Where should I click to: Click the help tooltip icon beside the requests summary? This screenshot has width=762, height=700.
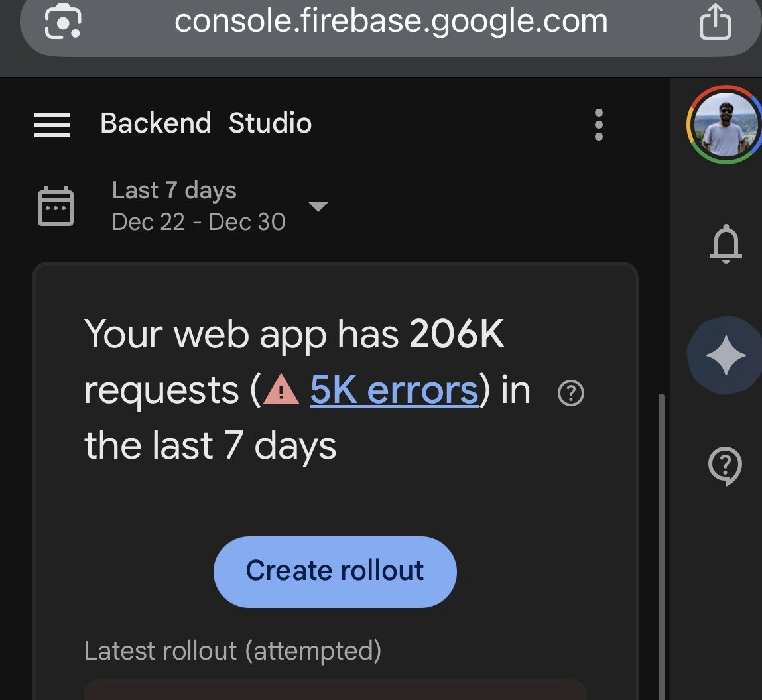coord(570,392)
